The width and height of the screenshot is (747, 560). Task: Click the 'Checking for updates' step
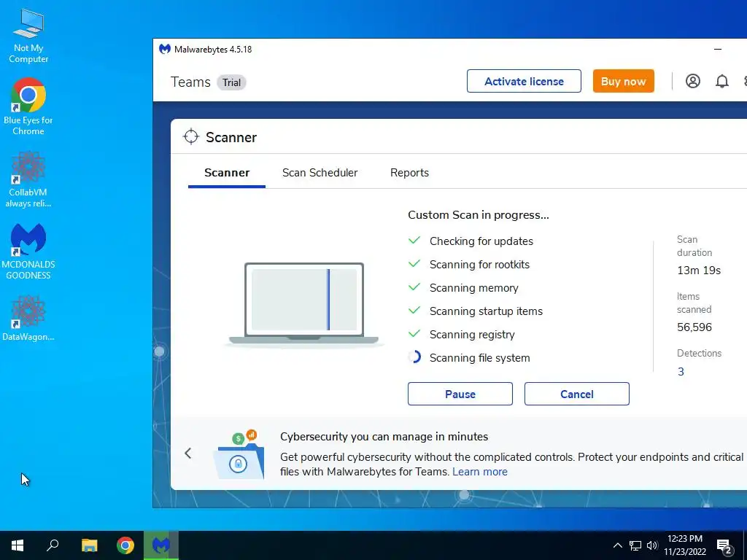[x=481, y=241]
